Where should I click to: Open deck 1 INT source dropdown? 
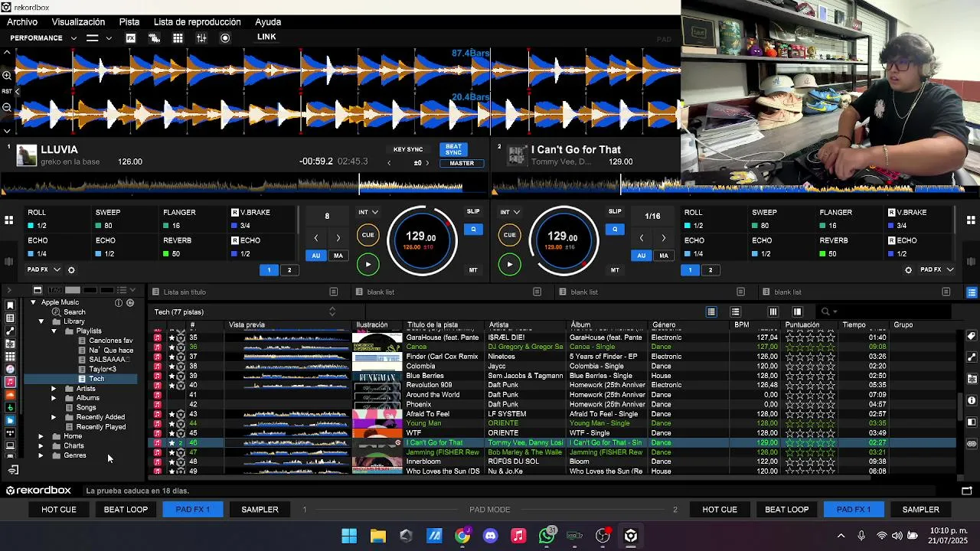[x=368, y=212]
